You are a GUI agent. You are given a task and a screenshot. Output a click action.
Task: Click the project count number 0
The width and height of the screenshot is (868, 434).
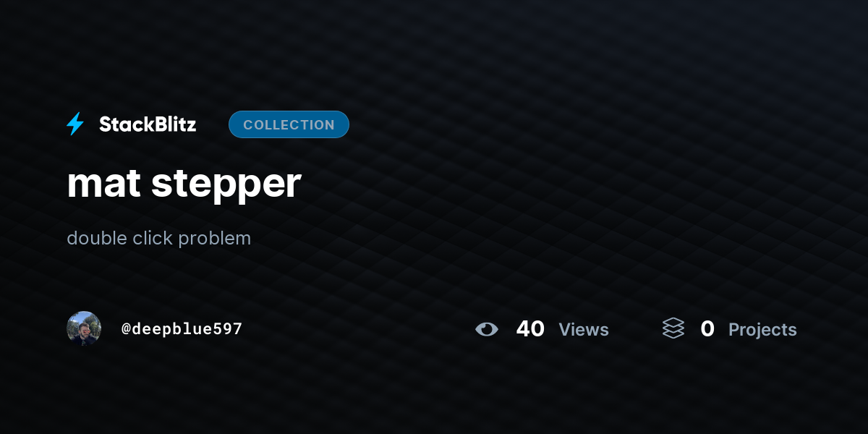[x=707, y=329]
